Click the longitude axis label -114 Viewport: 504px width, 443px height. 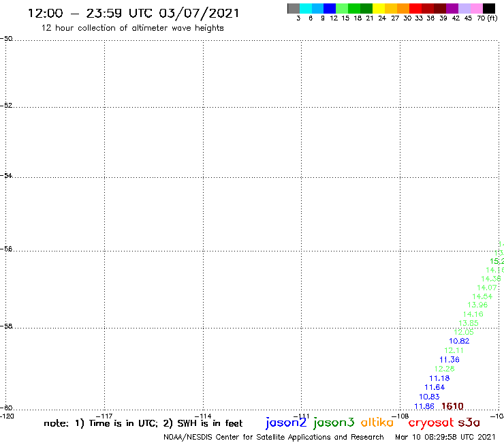(x=203, y=416)
